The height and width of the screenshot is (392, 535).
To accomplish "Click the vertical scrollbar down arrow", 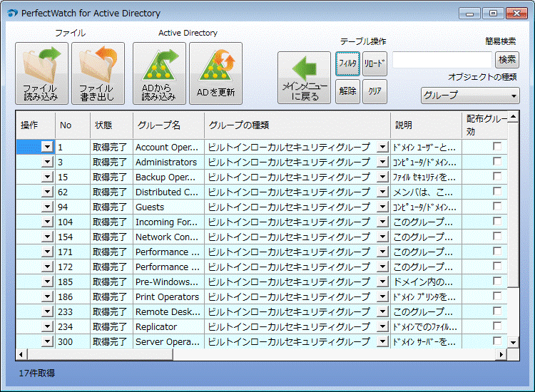I will [514, 342].
